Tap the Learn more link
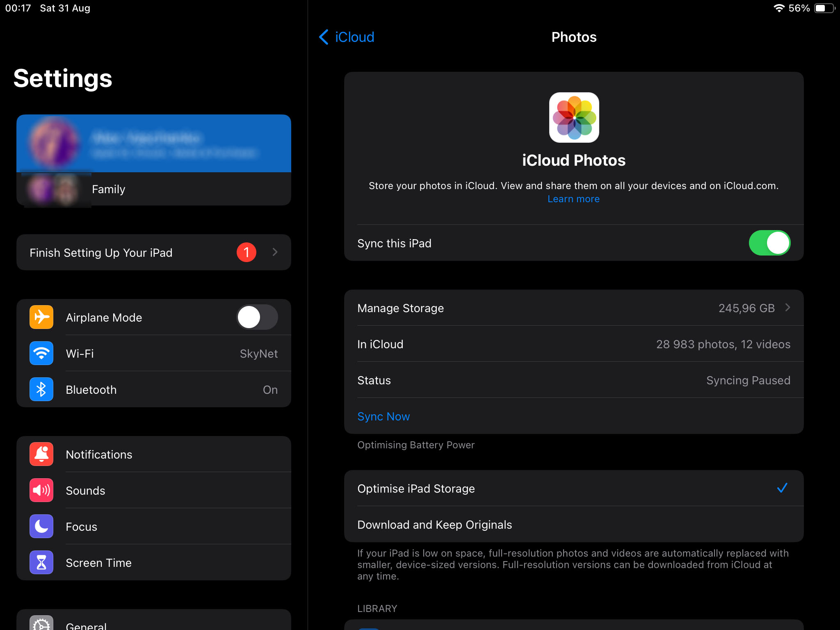Viewport: 840px width, 630px height. pos(573,198)
